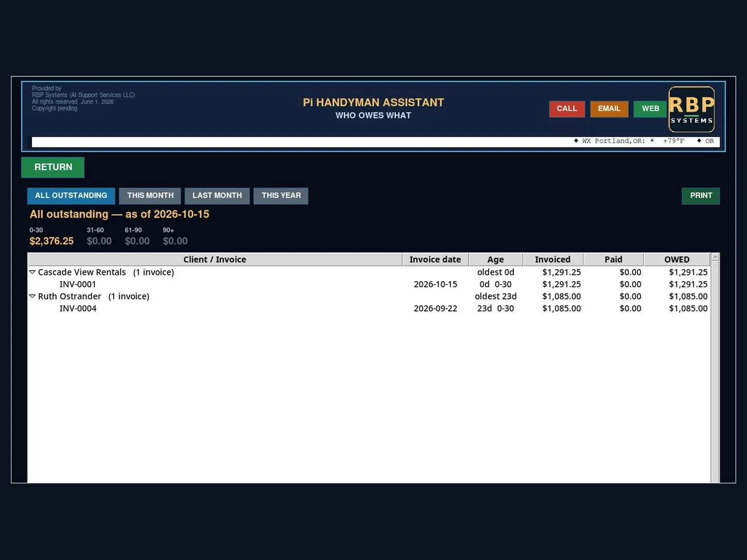Viewport: 747px width, 560px height.
Task: Sort by the OWED column header
Action: point(677,259)
